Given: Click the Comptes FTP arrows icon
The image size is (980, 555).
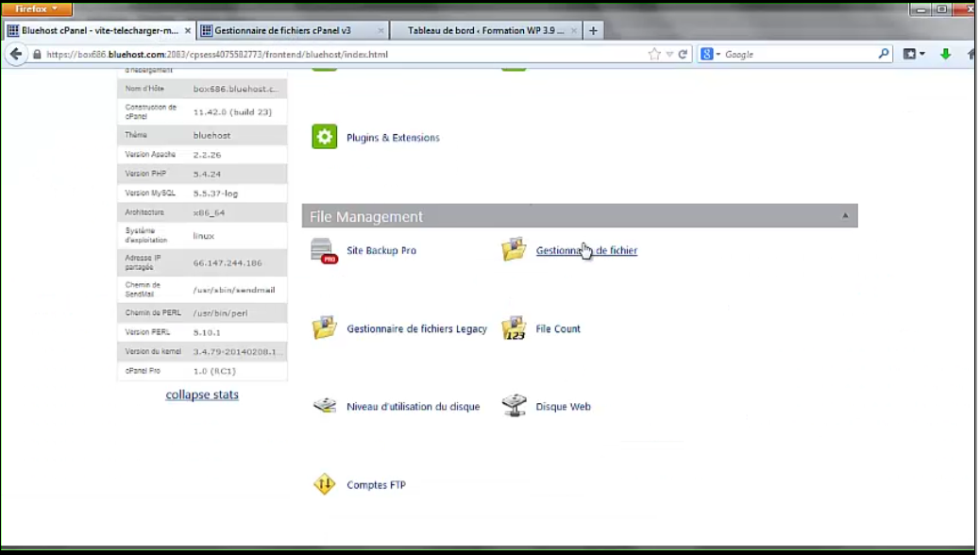Looking at the screenshot, I should coord(325,484).
